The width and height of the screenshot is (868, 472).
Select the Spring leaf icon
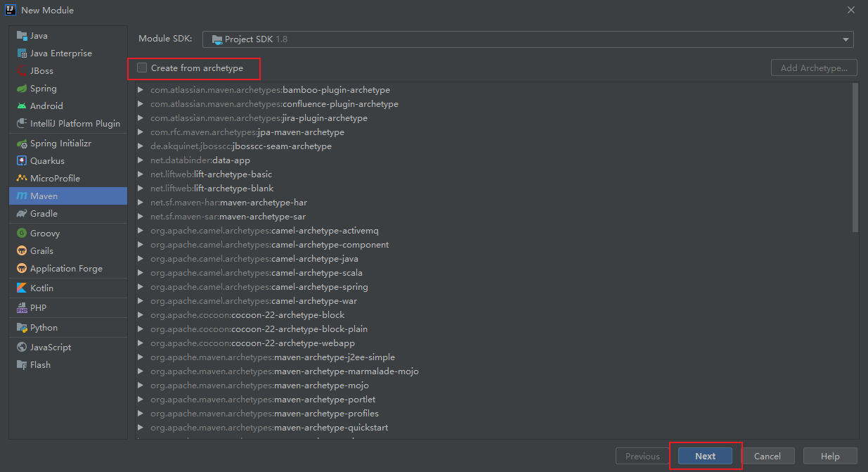click(22, 89)
